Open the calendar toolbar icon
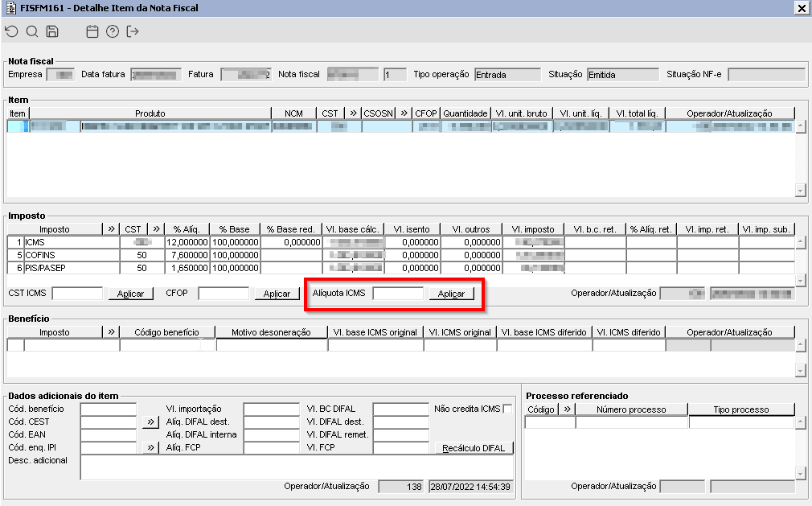Viewport: 812px width, 506px height. 92,31
